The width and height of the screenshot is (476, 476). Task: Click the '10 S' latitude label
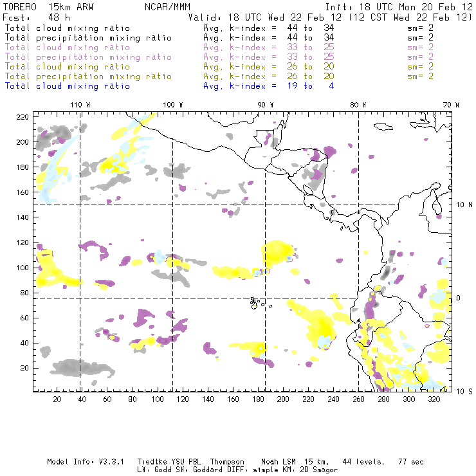[464, 392]
